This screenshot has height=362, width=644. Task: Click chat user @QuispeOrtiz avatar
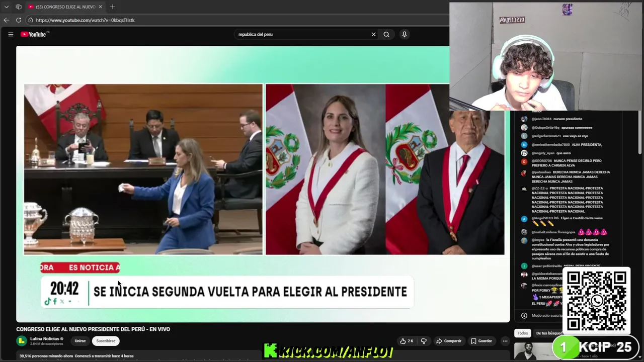pos(524,128)
